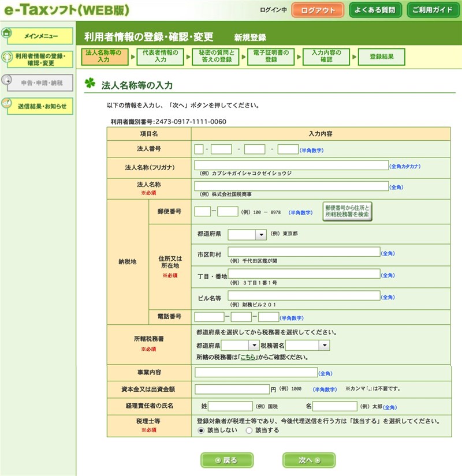Viewport: 462px width, 476px height.
Task: Click the second 法人番号 field
Action: click(221, 149)
